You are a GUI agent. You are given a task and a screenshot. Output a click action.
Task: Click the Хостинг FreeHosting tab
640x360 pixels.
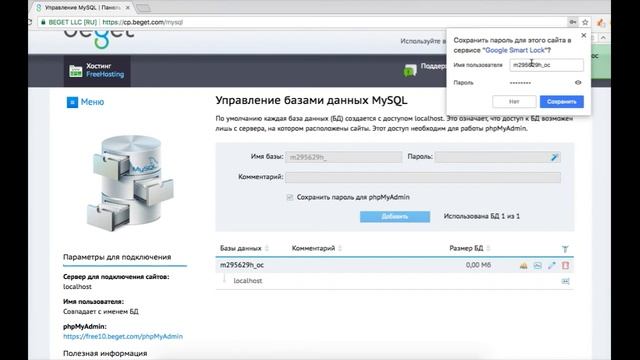pos(97,70)
